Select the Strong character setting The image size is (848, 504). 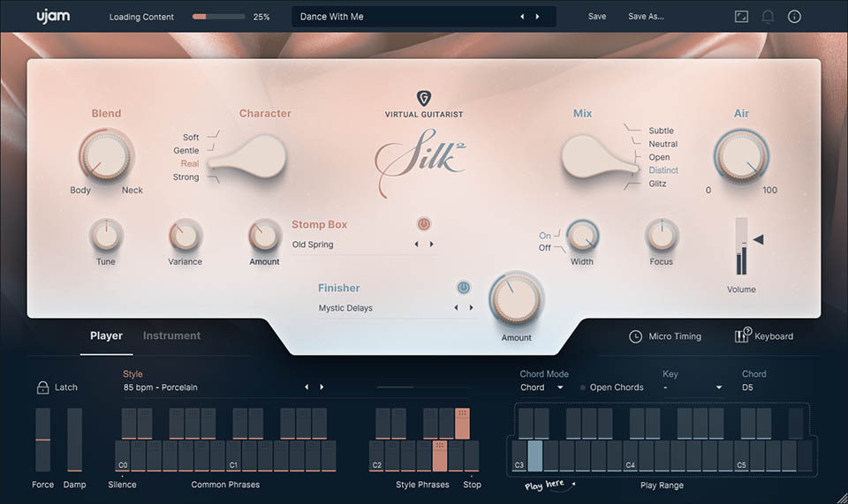pos(185,177)
